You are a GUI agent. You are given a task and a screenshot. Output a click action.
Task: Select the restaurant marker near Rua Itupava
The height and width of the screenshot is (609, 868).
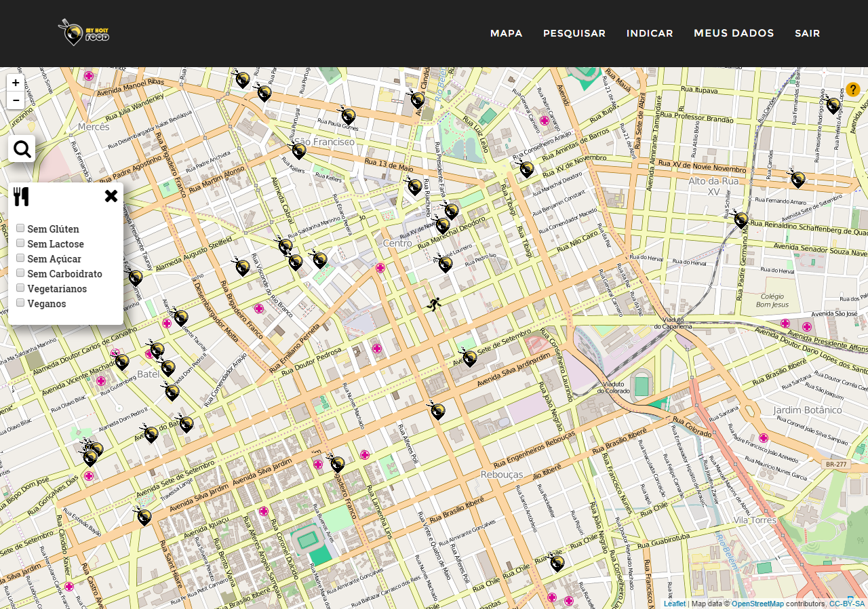[833, 105]
